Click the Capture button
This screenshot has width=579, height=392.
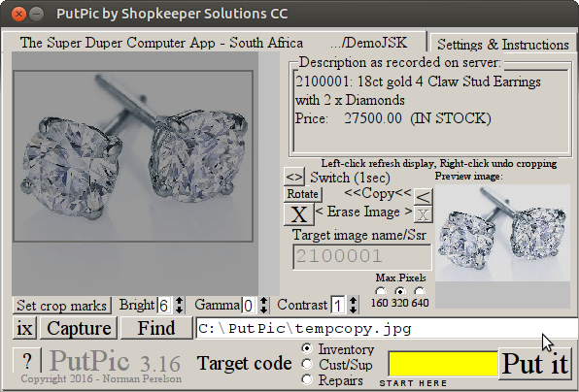point(79,328)
